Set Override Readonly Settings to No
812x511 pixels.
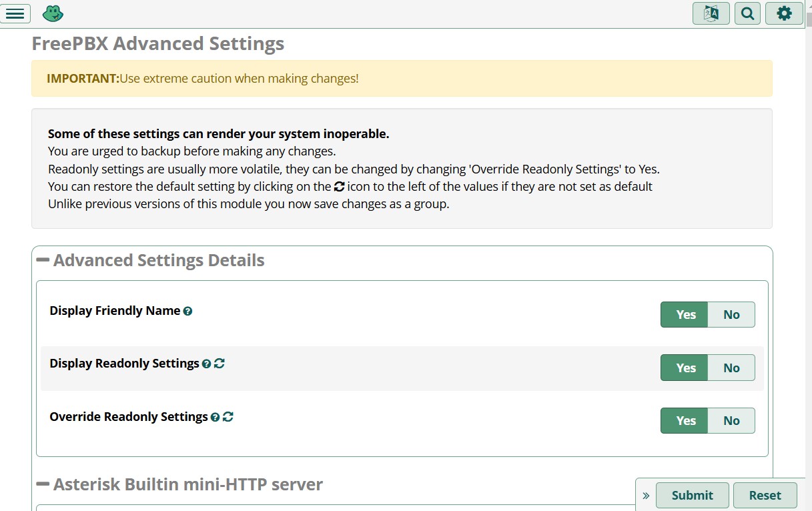point(731,421)
